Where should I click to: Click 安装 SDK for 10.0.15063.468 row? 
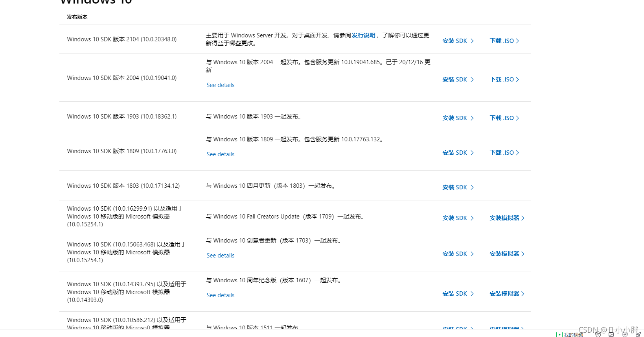pos(458,254)
